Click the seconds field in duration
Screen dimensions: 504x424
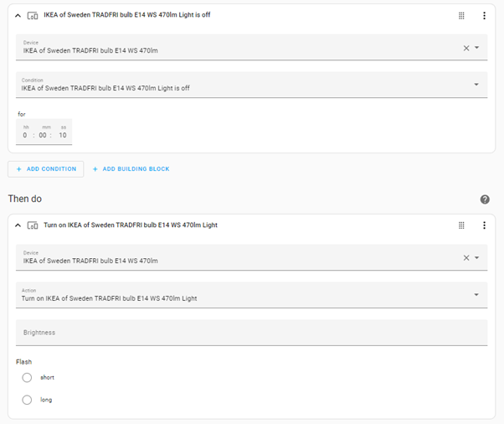click(x=63, y=135)
